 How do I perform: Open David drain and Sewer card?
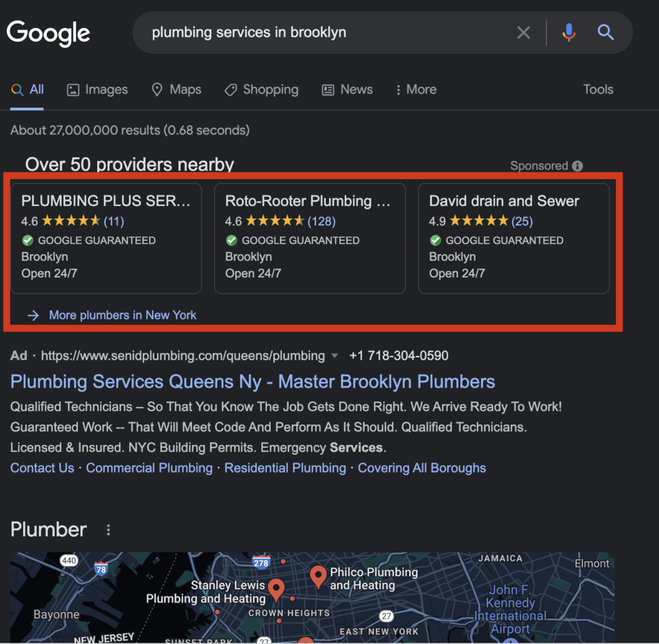coord(514,238)
